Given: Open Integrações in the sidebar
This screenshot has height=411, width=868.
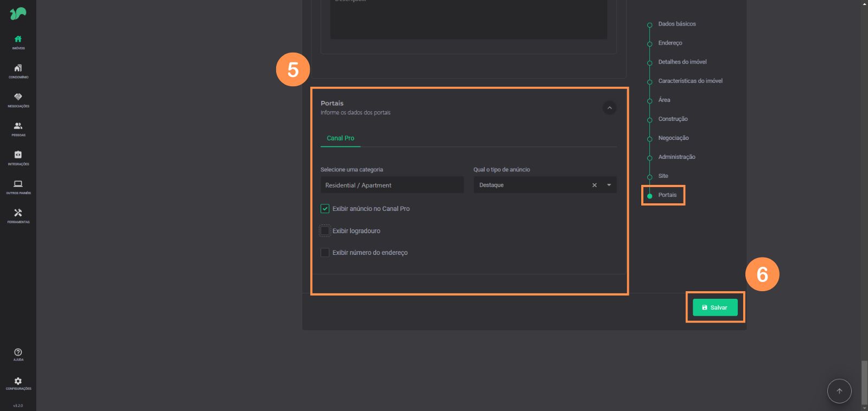Looking at the screenshot, I should pos(18,157).
